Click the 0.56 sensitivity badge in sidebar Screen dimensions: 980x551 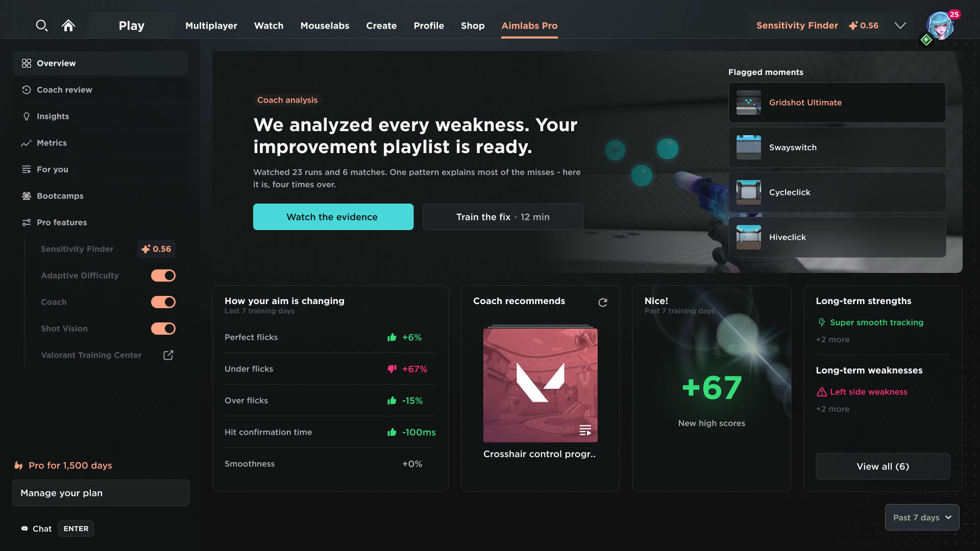pyautogui.click(x=156, y=249)
